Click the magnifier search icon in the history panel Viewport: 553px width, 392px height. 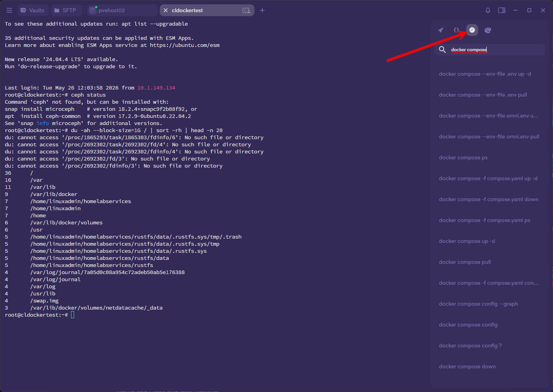click(x=443, y=49)
